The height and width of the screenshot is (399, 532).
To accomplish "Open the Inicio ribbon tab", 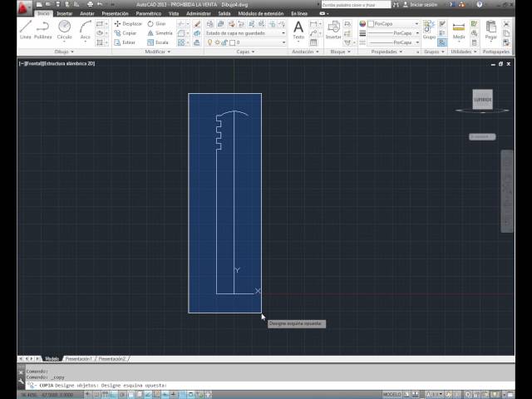I will click(x=43, y=13).
